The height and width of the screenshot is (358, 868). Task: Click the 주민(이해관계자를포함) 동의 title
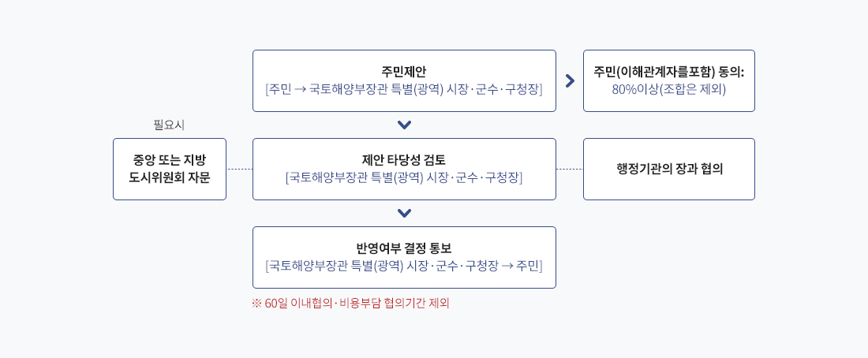coord(668,72)
